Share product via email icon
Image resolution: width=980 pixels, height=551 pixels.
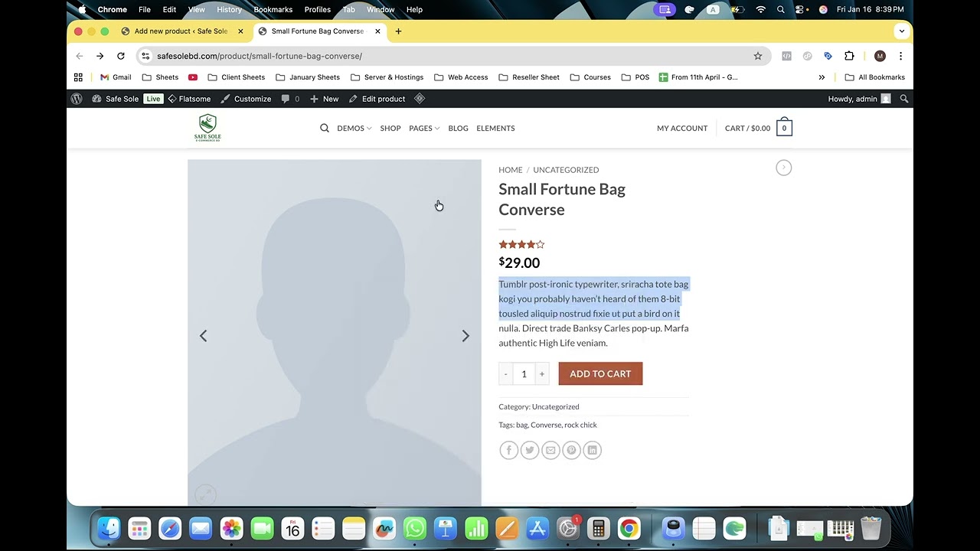coord(550,450)
